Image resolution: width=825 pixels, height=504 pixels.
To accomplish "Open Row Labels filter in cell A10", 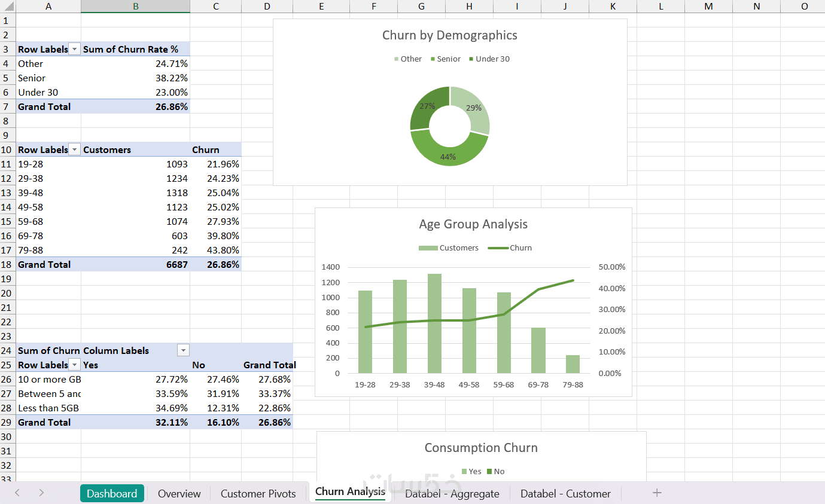I will pyautogui.click(x=75, y=149).
